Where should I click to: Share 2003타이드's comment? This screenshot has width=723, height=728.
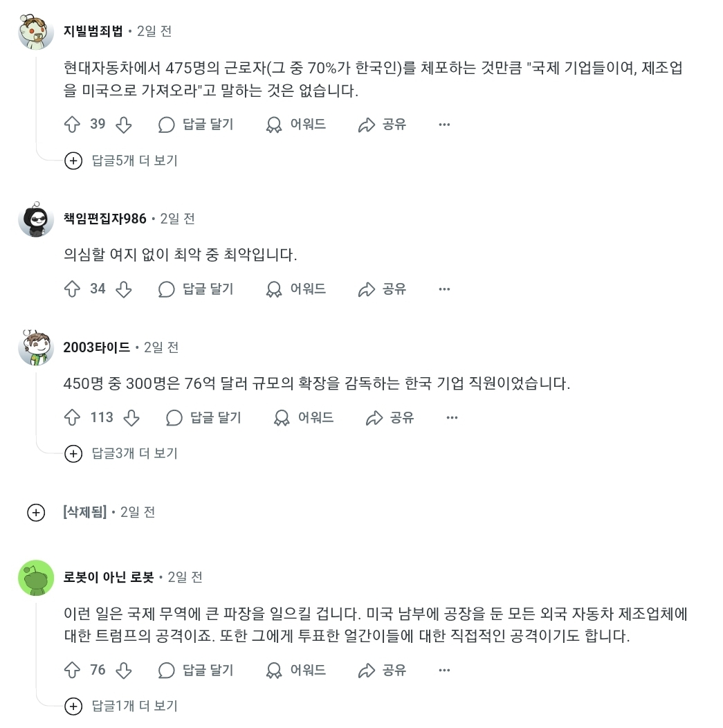click(389, 418)
